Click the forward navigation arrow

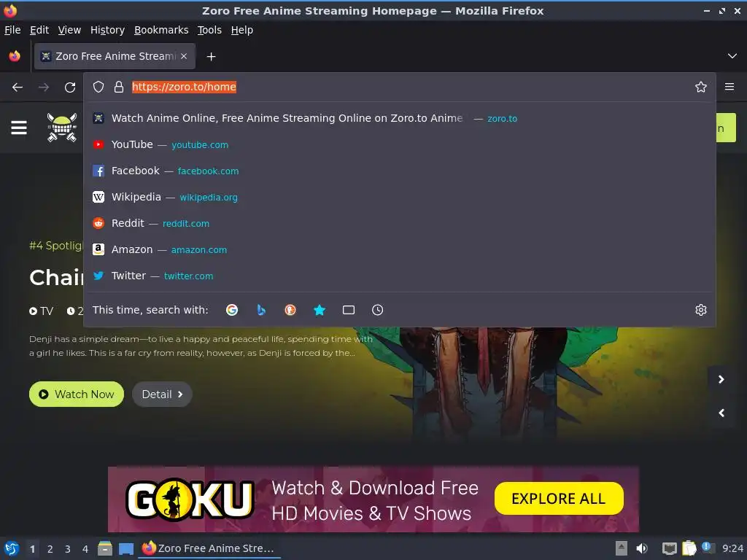(x=43, y=87)
